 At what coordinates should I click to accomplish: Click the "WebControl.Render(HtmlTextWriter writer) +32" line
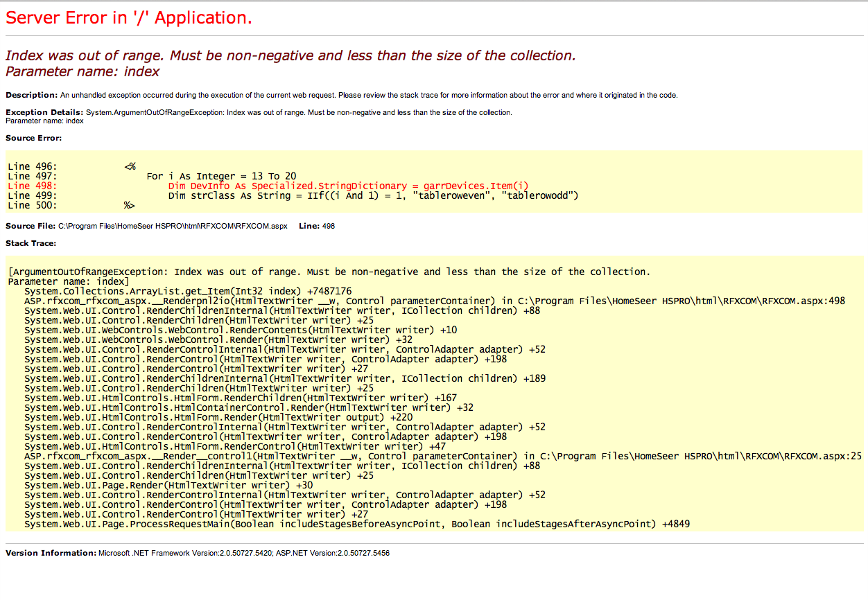pyautogui.click(x=218, y=339)
